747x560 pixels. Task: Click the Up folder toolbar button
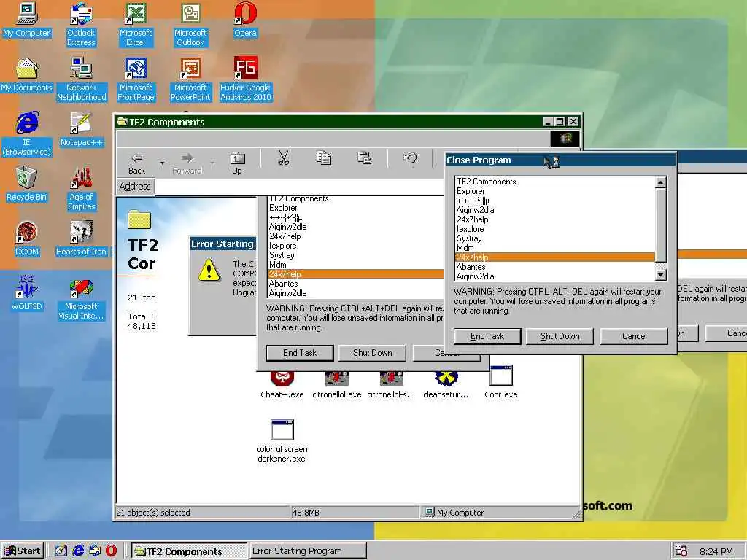click(237, 163)
